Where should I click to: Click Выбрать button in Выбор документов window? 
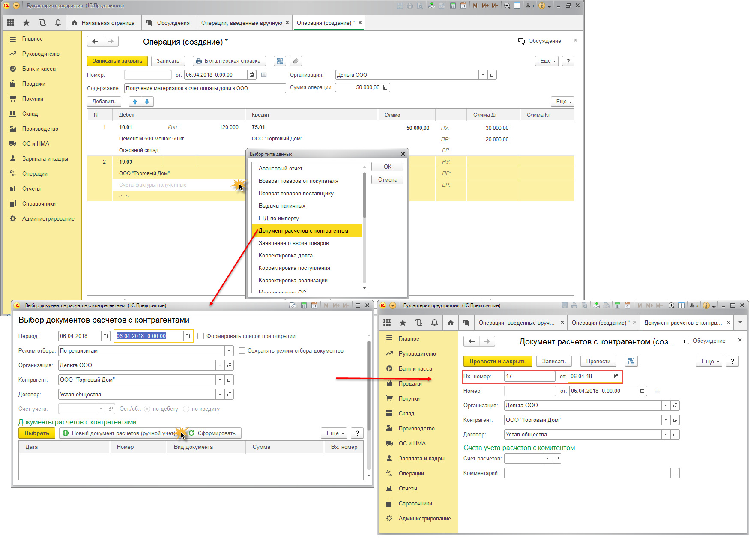tap(37, 433)
